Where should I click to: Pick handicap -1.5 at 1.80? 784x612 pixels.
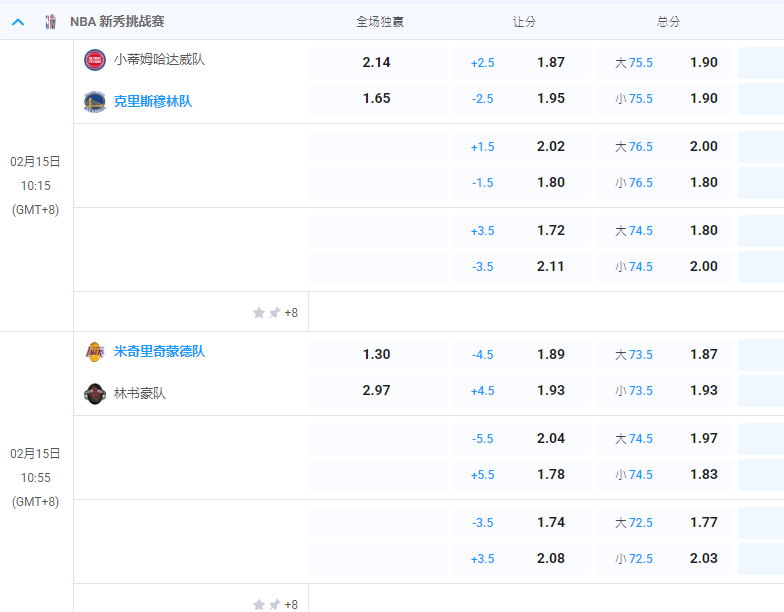[522, 182]
